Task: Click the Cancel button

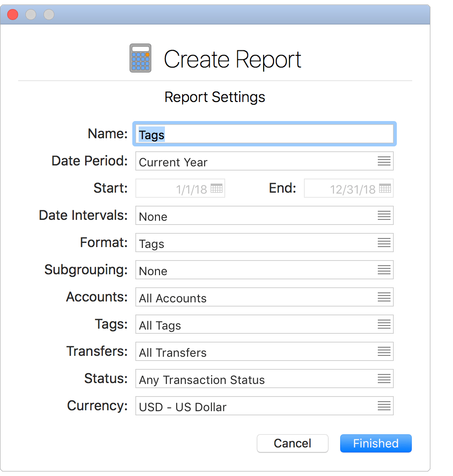Action: click(x=293, y=443)
